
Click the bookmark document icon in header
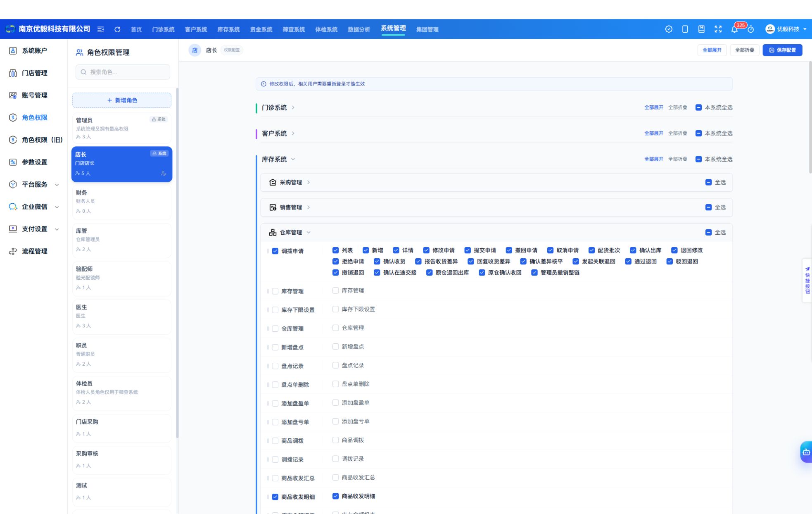coord(701,29)
